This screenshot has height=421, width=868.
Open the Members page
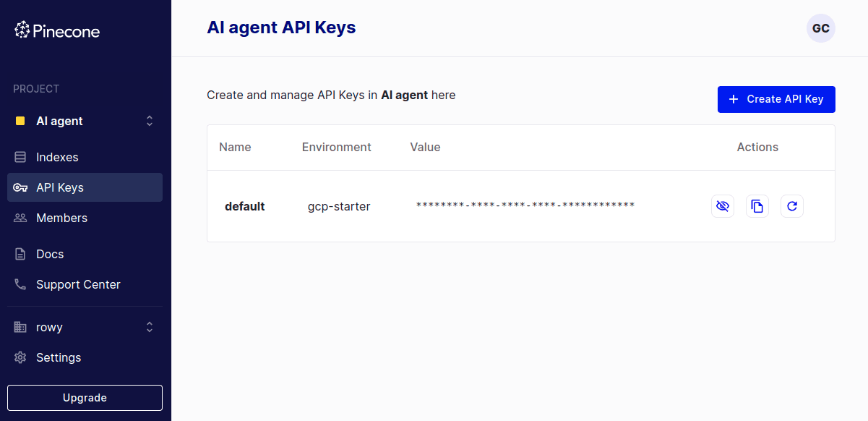point(61,218)
